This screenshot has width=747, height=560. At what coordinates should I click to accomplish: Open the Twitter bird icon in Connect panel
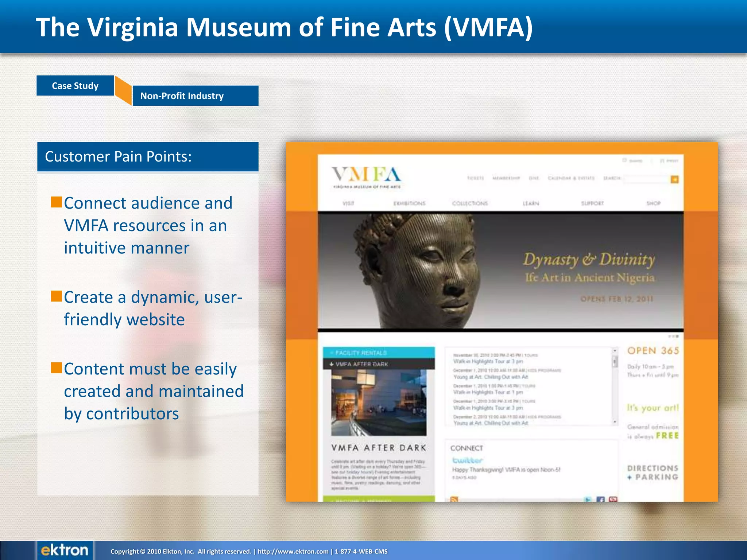coord(588,499)
